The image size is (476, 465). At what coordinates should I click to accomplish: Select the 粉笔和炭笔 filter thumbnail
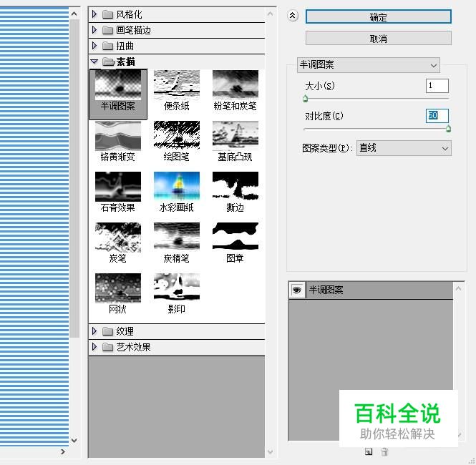[235, 85]
